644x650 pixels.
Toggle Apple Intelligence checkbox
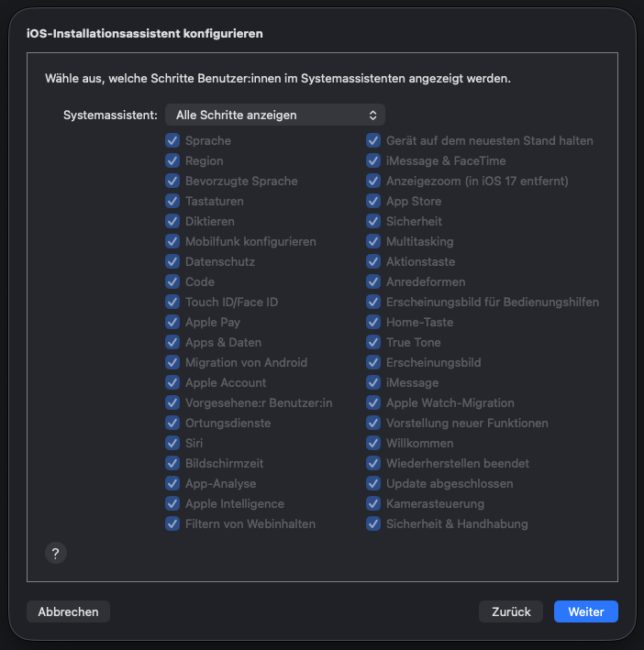172,503
